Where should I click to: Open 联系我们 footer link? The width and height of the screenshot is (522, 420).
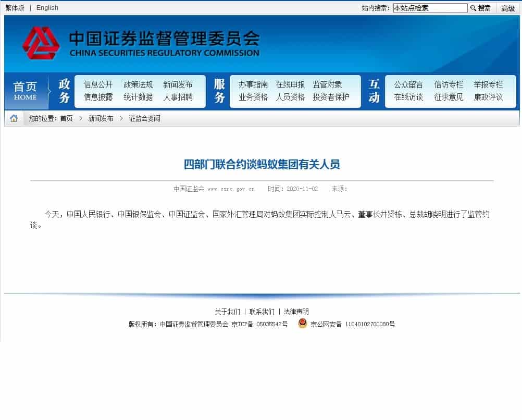point(262,312)
